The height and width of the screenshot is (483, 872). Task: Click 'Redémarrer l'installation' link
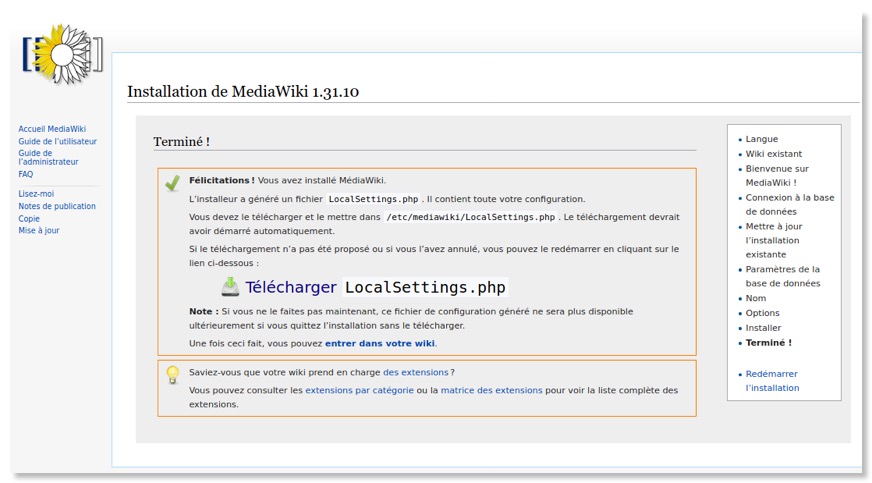click(772, 381)
